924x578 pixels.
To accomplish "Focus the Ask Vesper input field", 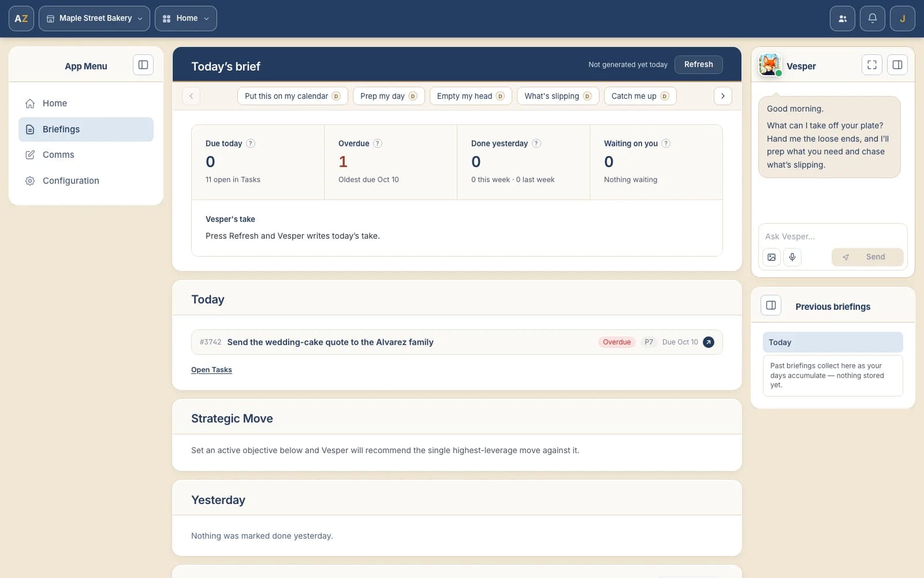I will 833,236.
